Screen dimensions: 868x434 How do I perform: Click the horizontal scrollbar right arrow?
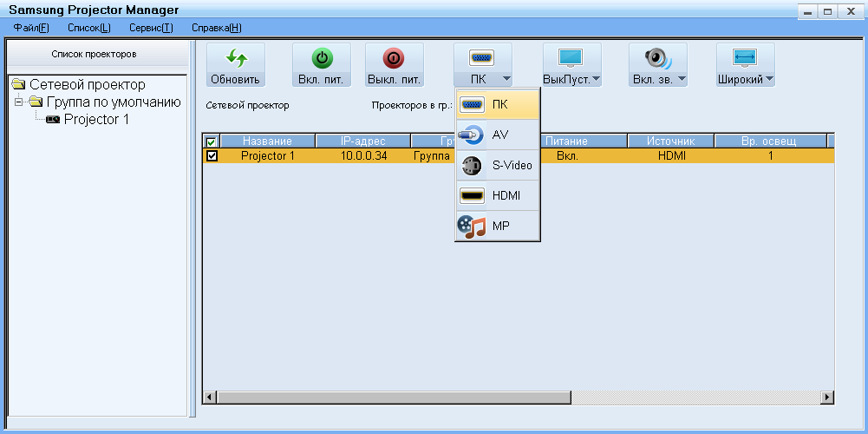(827, 397)
